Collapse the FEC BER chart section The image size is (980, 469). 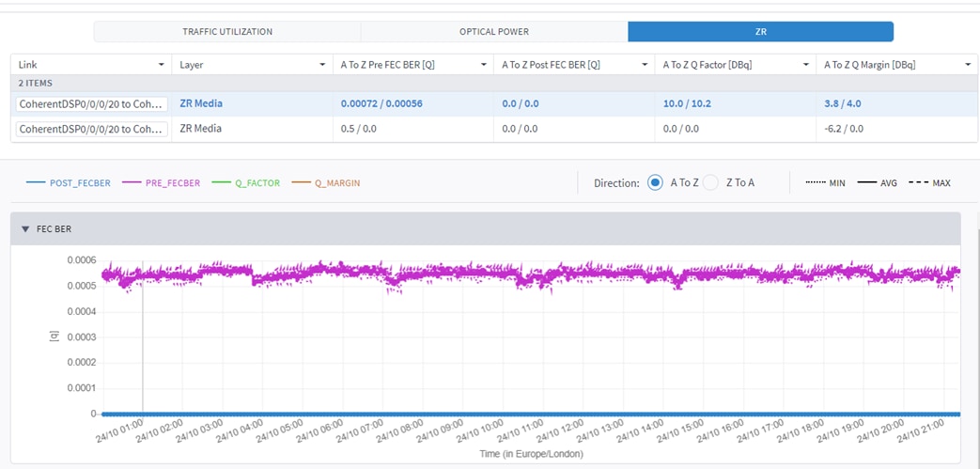tap(25, 229)
